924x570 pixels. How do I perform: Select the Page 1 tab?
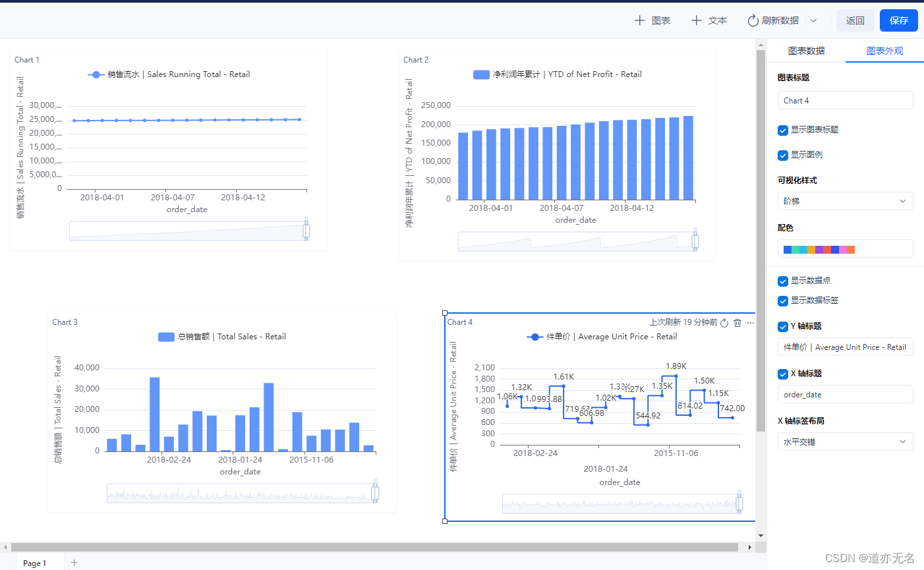pyautogui.click(x=35, y=563)
